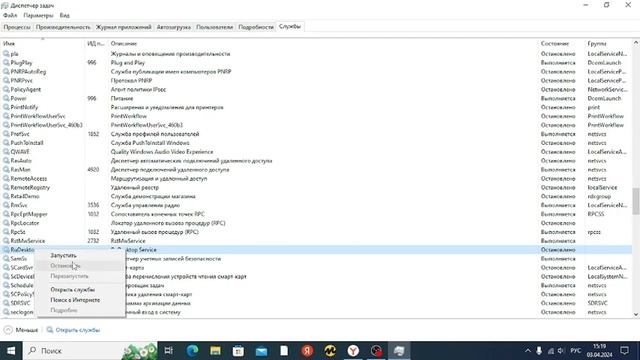Switch to the Пользователи tab
This screenshot has width=640, height=360.
[215, 27]
